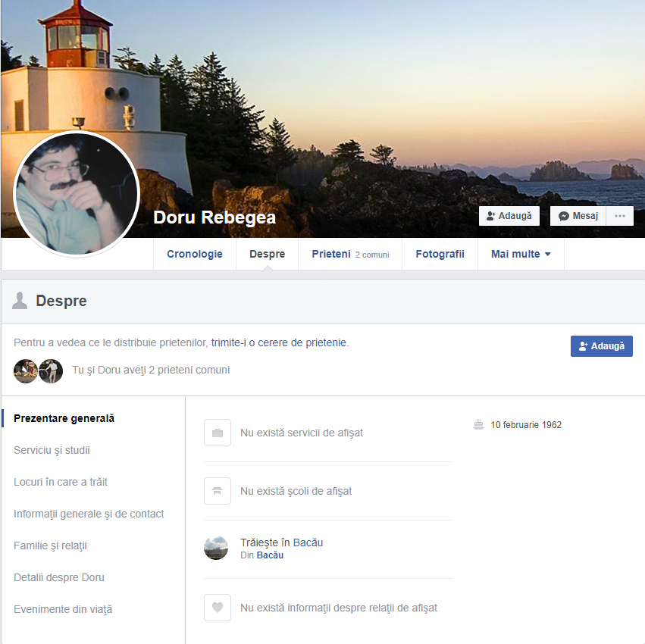Follow the 'trimite-i o cerere de prietenie' link
Image resolution: width=645 pixels, height=644 pixels.
(279, 342)
